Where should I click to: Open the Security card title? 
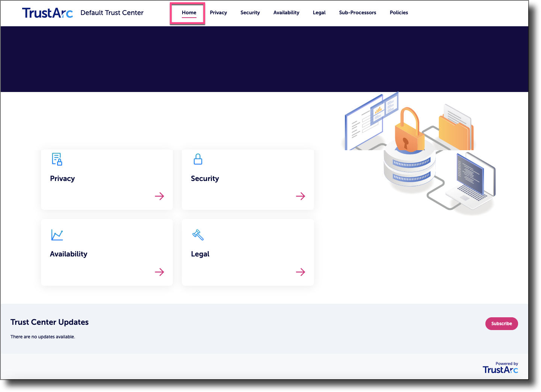(205, 179)
